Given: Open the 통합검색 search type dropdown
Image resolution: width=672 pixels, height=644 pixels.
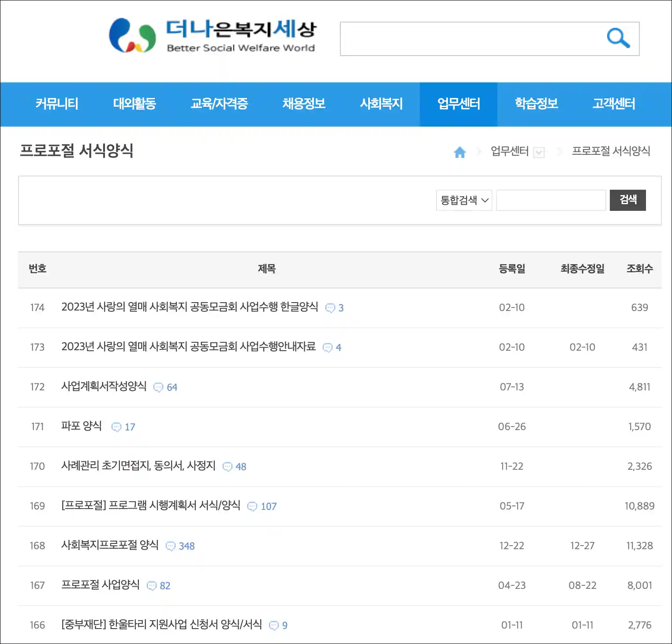Looking at the screenshot, I should tap(464, 200).
